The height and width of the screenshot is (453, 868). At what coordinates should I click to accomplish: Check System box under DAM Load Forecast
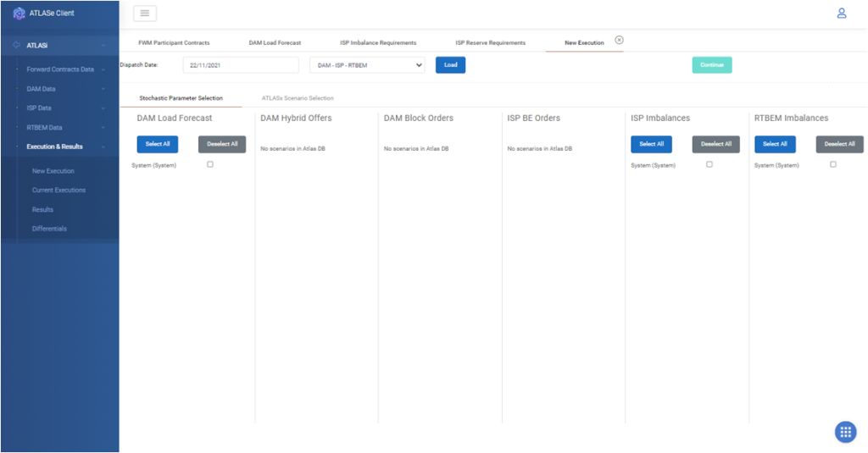tap(210, 164)
